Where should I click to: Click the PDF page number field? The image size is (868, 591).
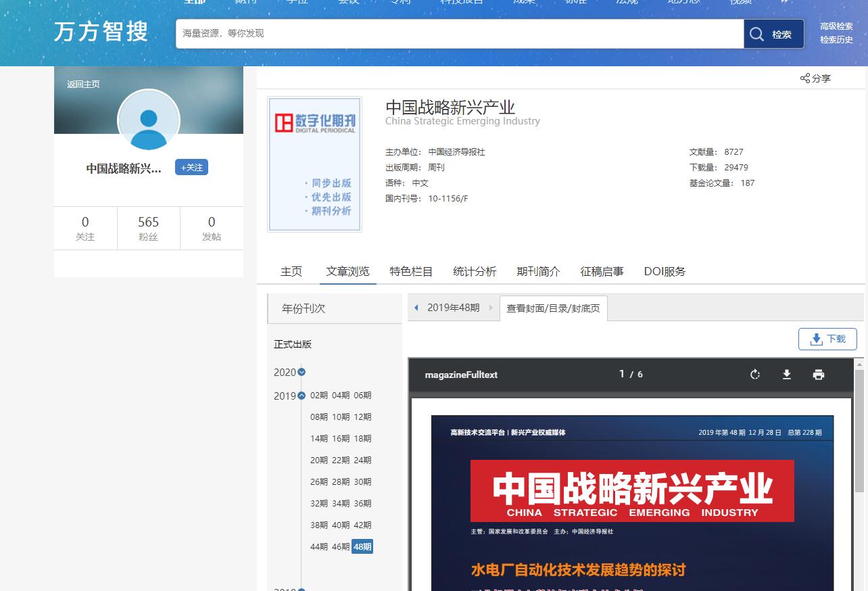click(x=622, y=374)
